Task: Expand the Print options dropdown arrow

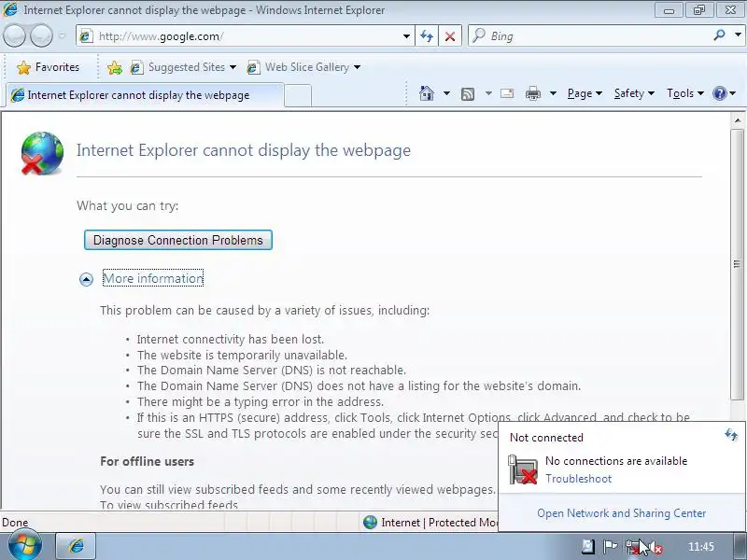Action: (553, 93)
